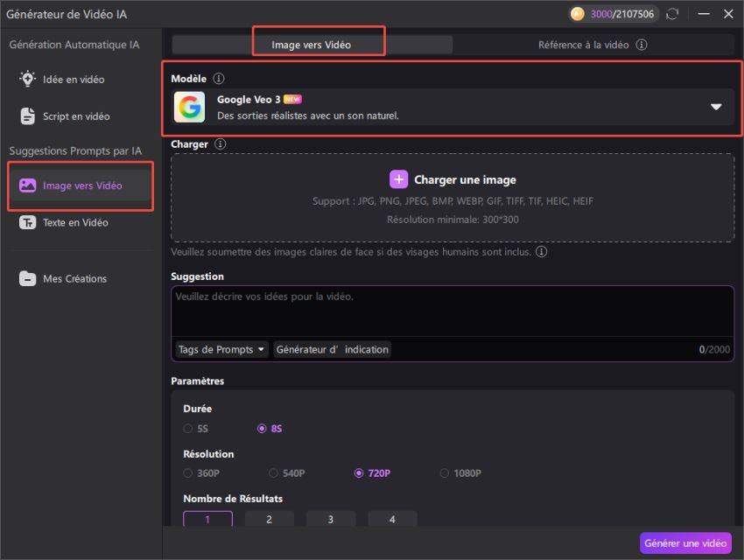Open Script en vidéo section
The height and width of the screenshot is (560, 744).
tap(65, 116)
